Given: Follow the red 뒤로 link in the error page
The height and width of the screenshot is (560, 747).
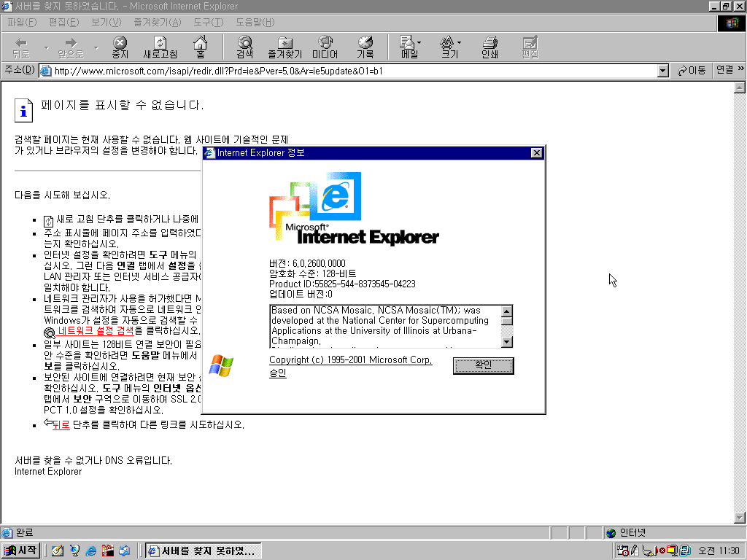Looking at the screenshot, I should click(61, 425).
